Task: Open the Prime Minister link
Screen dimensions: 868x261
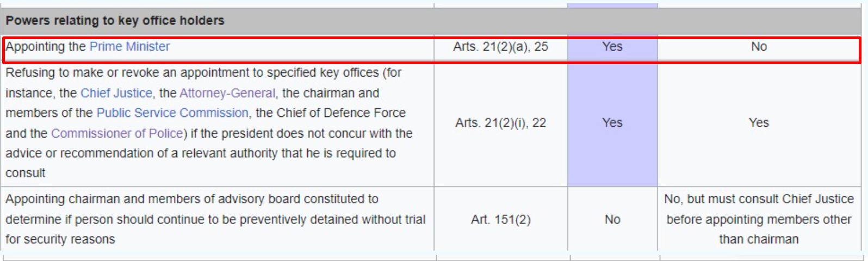Action: point(129,47)
